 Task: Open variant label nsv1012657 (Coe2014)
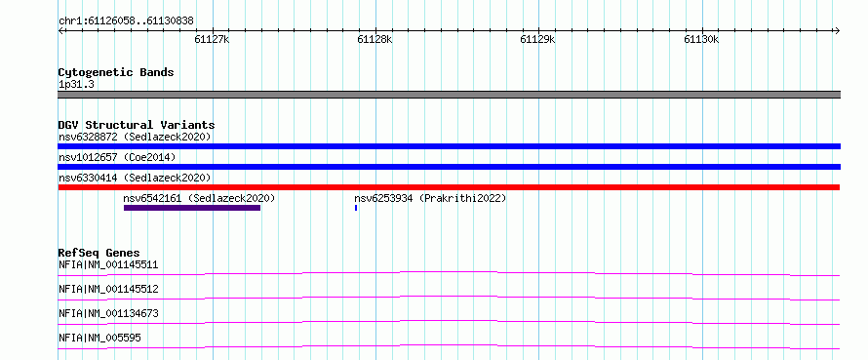(x=117, y=157)
